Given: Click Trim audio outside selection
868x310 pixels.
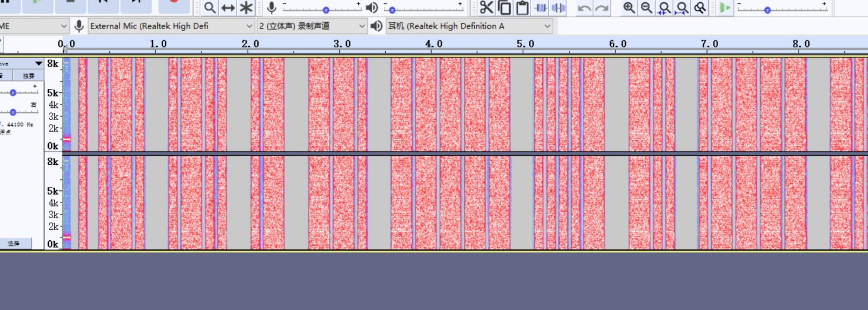Looking at the screenshot, I should click(541, 8).
